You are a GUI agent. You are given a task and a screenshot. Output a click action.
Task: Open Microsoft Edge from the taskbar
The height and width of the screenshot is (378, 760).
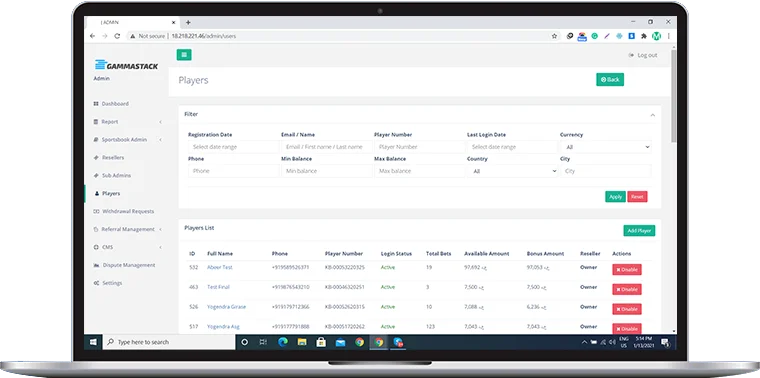(283, 342)
